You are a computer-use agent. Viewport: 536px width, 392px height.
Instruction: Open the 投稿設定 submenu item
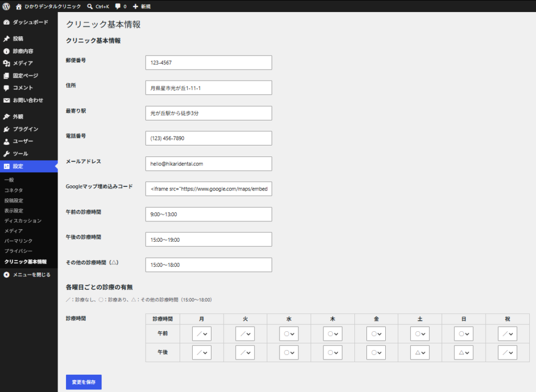pos(14,200)
